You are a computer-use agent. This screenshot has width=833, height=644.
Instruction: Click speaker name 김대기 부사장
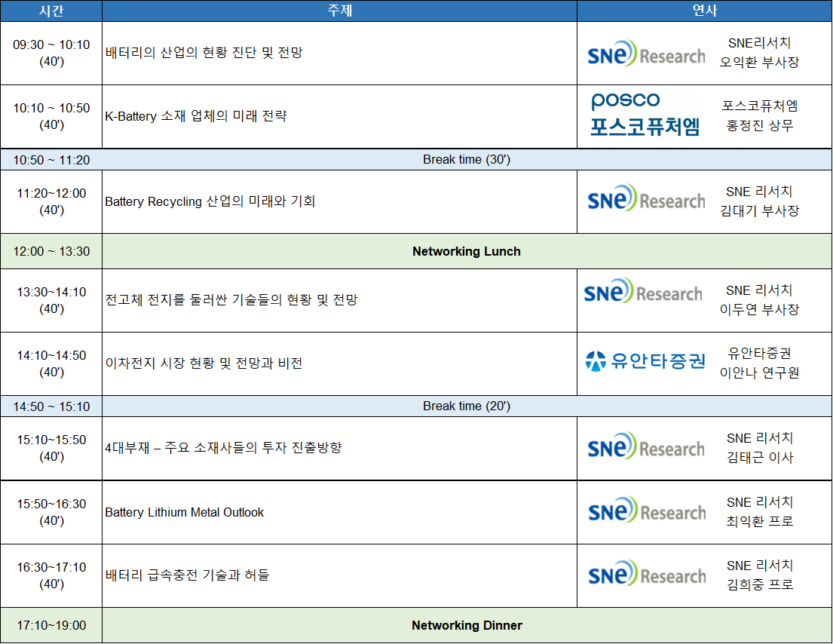tap(759, 211)
